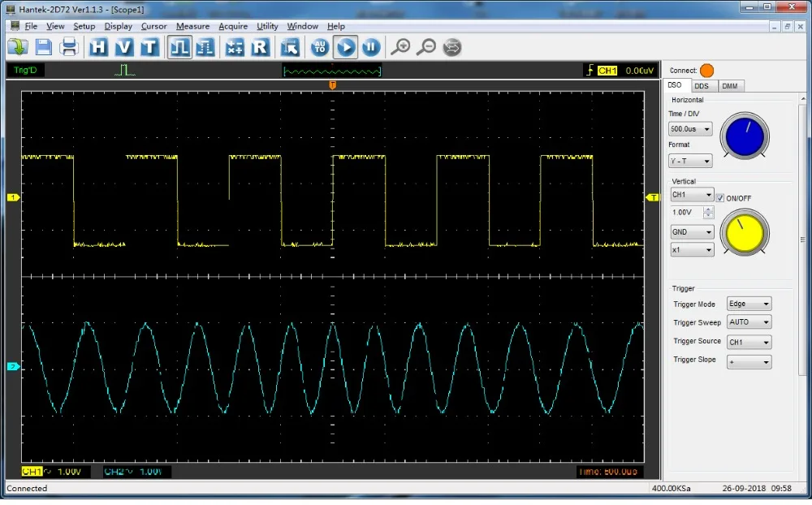Turn the yellow vertical scale knob
The width and height of the screenshot is (812, 505).
point(744,233)
